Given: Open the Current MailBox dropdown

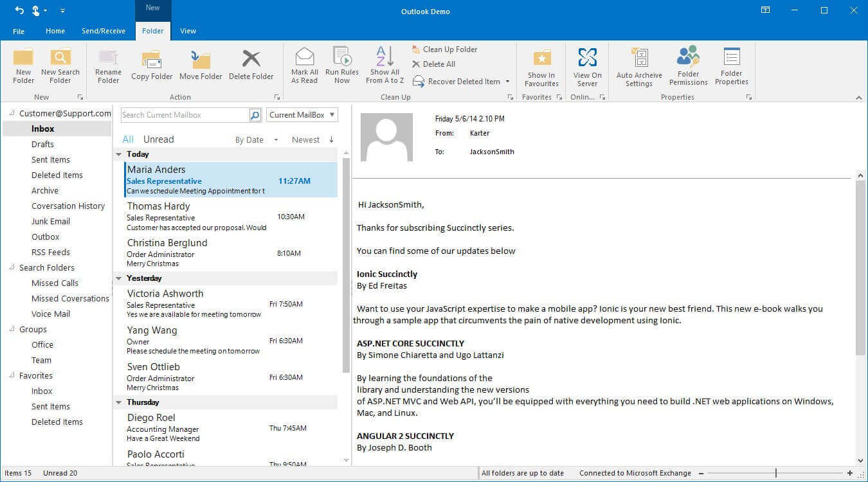Looking at the screenshot, I should click(302, 115).
